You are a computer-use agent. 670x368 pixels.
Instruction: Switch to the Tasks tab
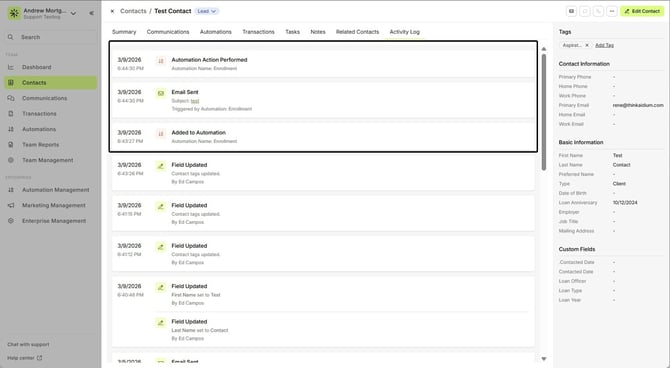pyautogui.click(x=292, y=32)
